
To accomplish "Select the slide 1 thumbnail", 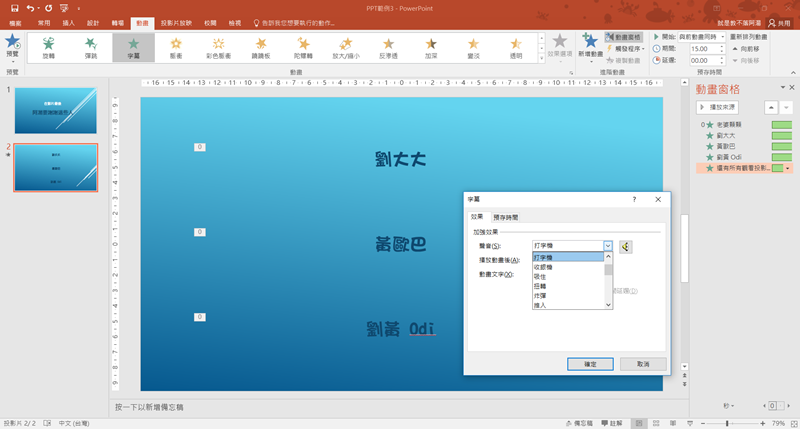I will pyautogui.click(x=55, y=111).
